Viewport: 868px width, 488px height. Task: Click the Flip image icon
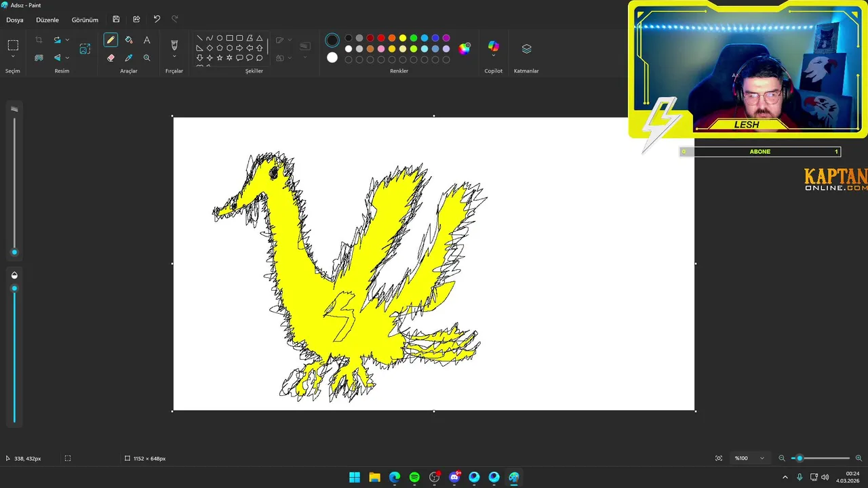point(58,58)
